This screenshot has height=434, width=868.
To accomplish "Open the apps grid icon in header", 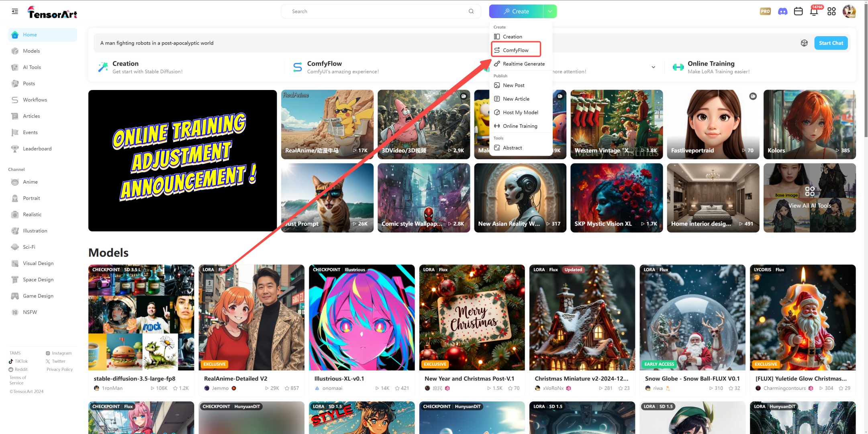I will pyautogui.click(x=831, y=11).
